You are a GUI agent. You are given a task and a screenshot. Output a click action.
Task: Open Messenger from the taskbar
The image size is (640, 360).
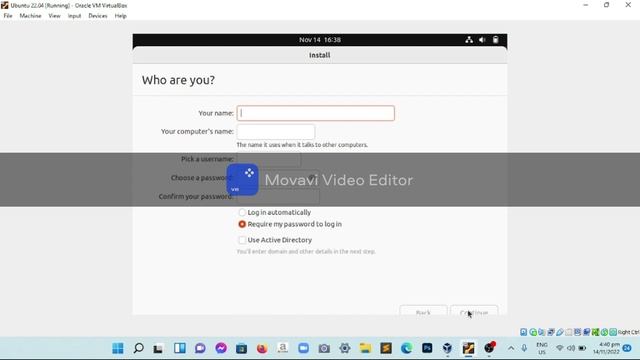pos(221,348)
